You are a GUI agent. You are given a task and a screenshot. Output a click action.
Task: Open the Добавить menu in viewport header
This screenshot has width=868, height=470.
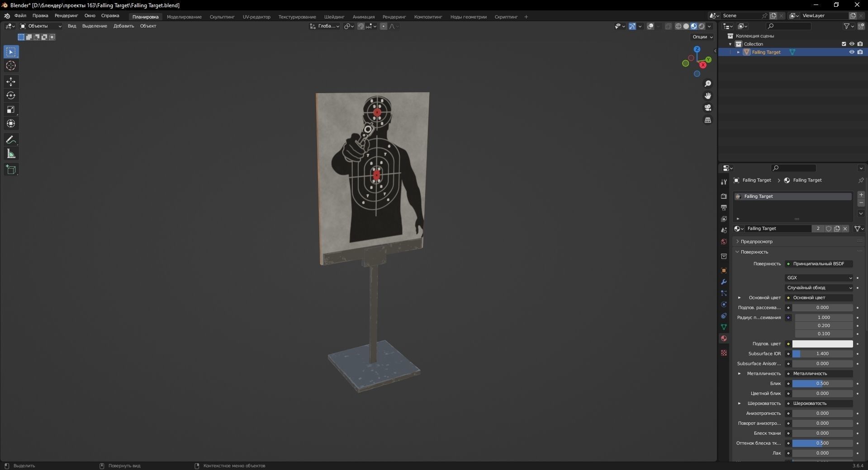coord(123,26)
